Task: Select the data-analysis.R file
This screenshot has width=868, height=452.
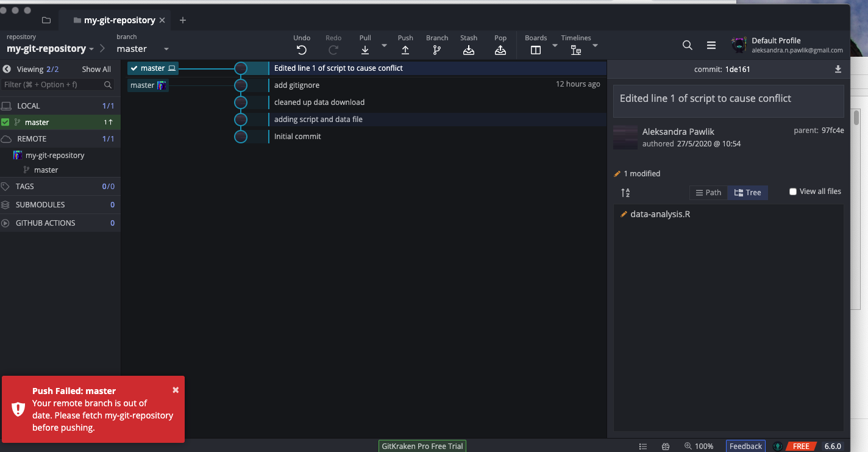Action: click(x=660, y=214)
